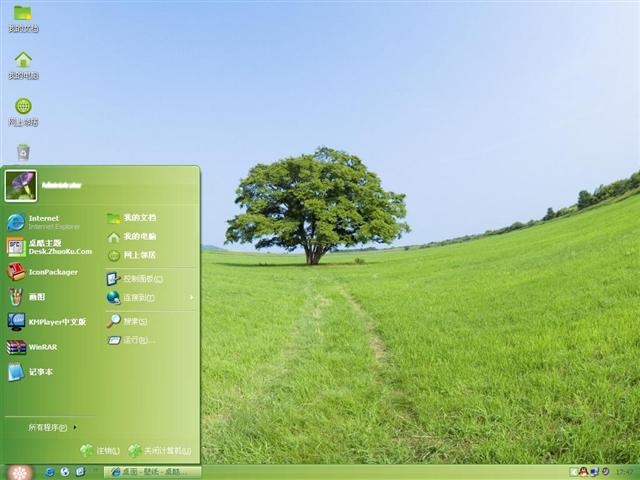
Task: Click the Administrator user name text
Action: pos(62,185)
